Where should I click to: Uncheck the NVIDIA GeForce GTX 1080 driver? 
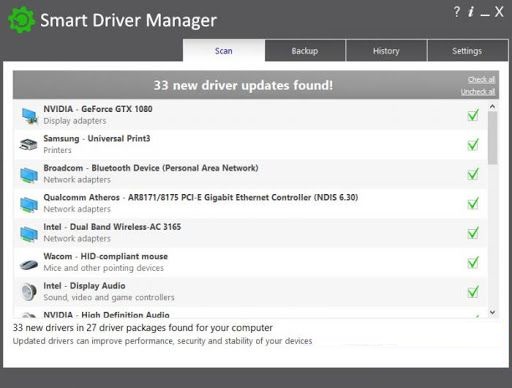pyautogui.click(x=473, y=115)
